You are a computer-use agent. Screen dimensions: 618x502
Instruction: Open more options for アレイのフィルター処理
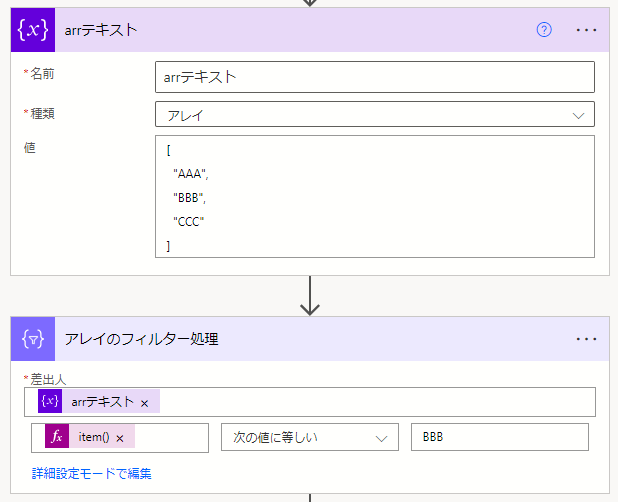point(586,339)
